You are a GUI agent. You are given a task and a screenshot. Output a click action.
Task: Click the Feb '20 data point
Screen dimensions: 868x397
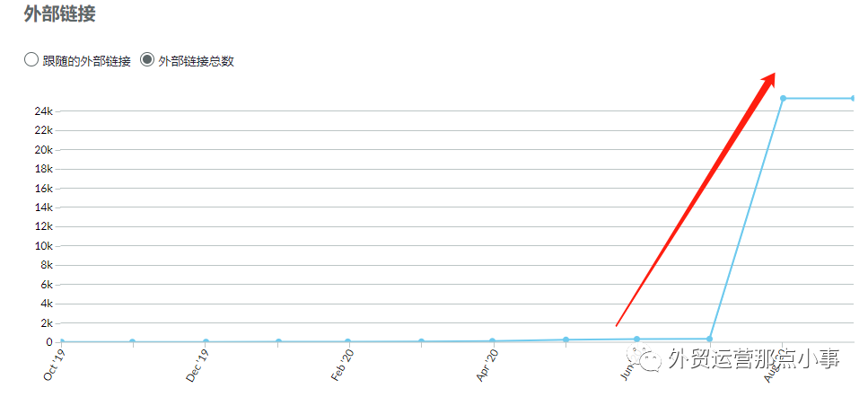coord(348,341)
